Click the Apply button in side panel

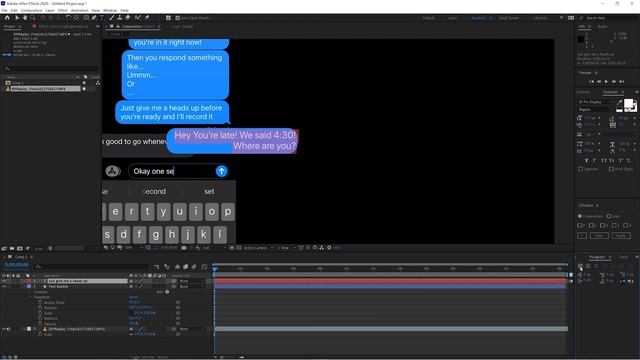coord(621,236)
